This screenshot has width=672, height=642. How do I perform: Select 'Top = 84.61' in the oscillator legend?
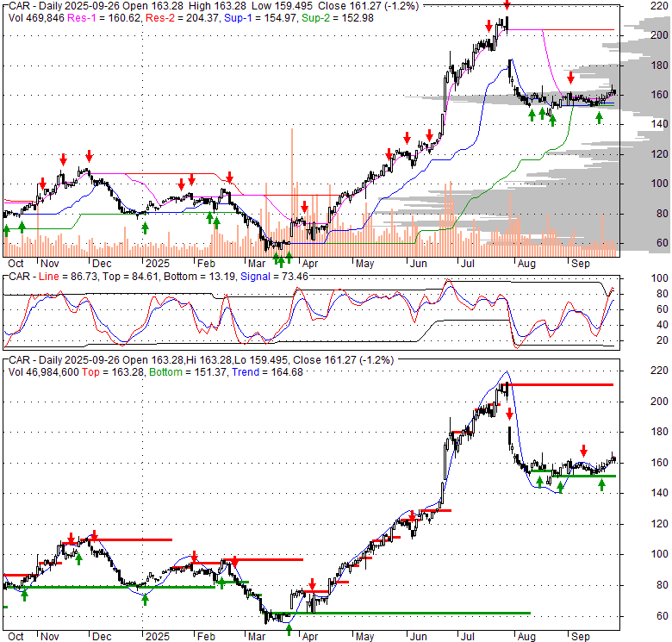click(130, 277)
